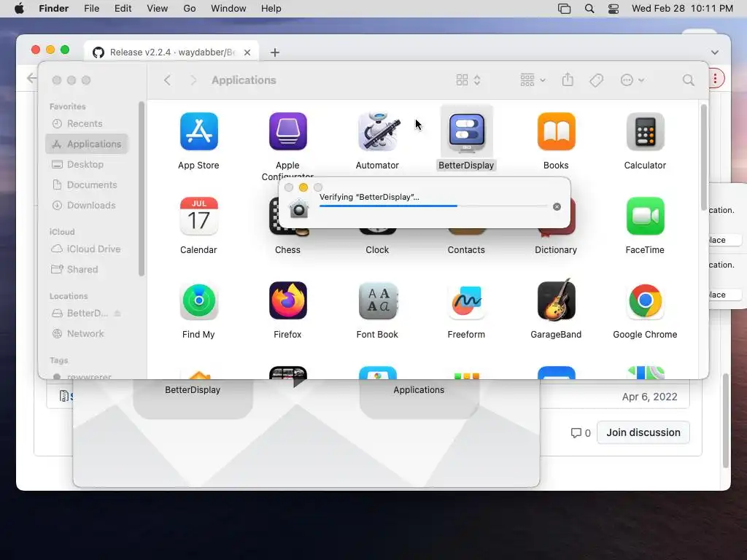Click the Chess app label
Screen dimensions: 747x560
[287, 250]
